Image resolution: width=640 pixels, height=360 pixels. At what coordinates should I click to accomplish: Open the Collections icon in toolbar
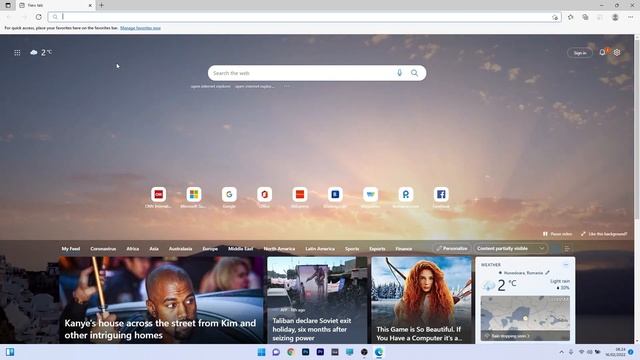(x=585, y=17)
